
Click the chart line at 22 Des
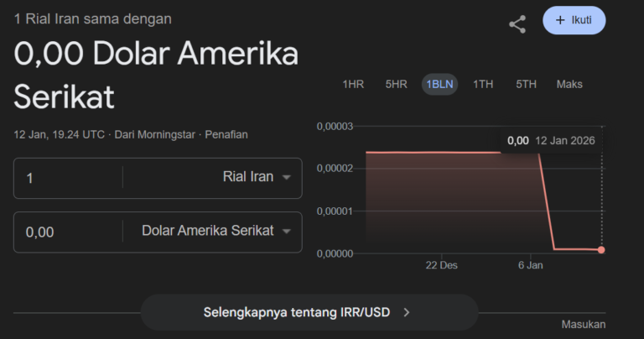click(x=442, y=153)
